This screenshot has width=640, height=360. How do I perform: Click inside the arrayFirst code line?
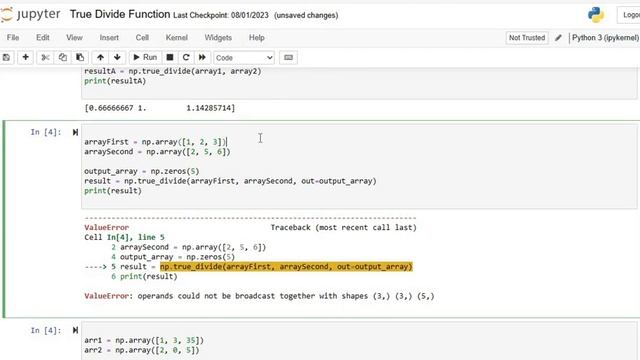coord(155,142)
